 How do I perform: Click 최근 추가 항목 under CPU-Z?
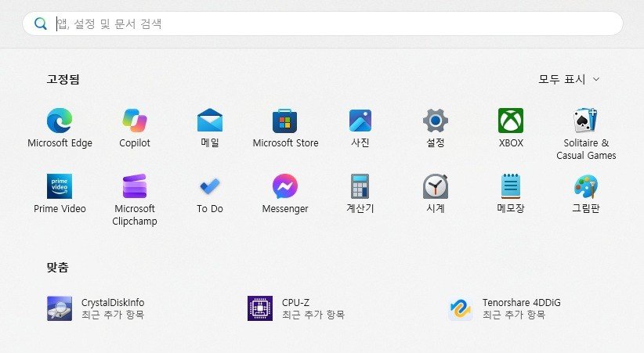click(x=313, y=315)
